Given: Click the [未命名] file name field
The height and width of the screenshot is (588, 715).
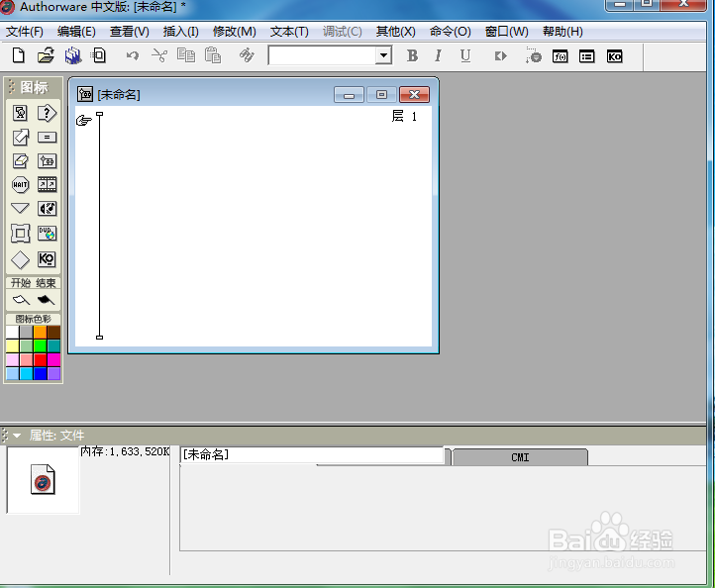Looking at the screenshot, I should click(x=312, y=455).
